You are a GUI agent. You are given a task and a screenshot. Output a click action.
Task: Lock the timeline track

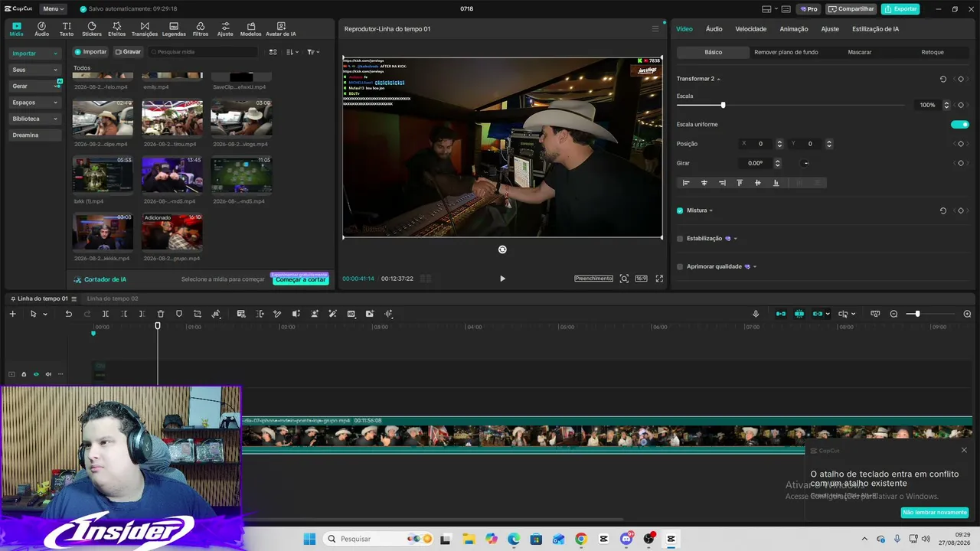point(24,374)
